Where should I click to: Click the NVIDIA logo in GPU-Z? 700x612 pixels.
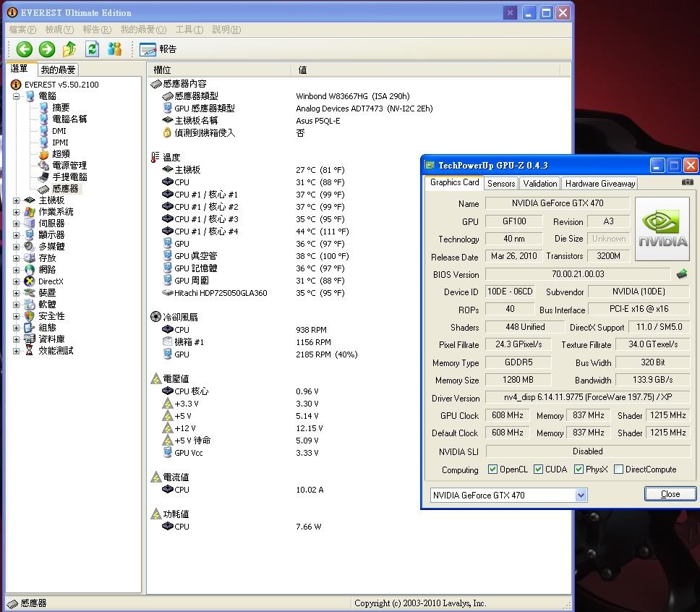click(x=662, y=229)
